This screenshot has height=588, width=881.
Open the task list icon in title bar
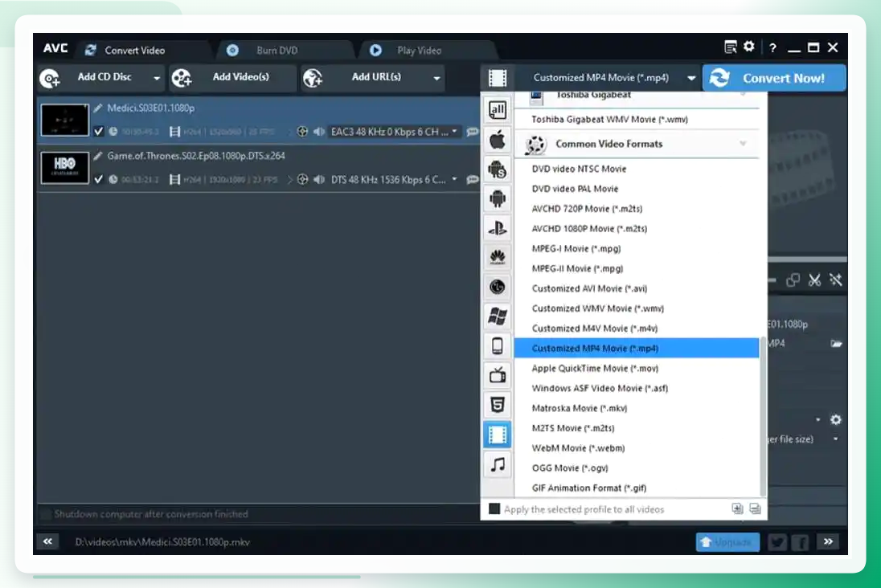(x=730, y=47)
